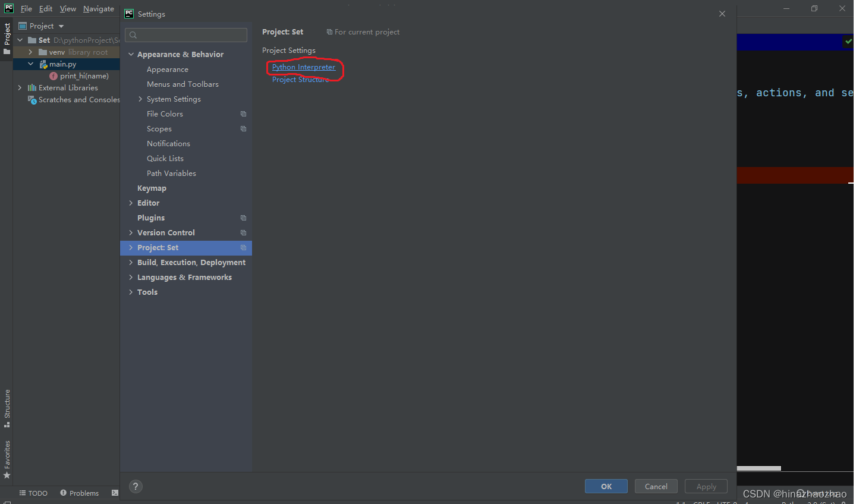This screenshot has height=504, width=856.
Task: Click the Cancel button
Action: (656, 486)
